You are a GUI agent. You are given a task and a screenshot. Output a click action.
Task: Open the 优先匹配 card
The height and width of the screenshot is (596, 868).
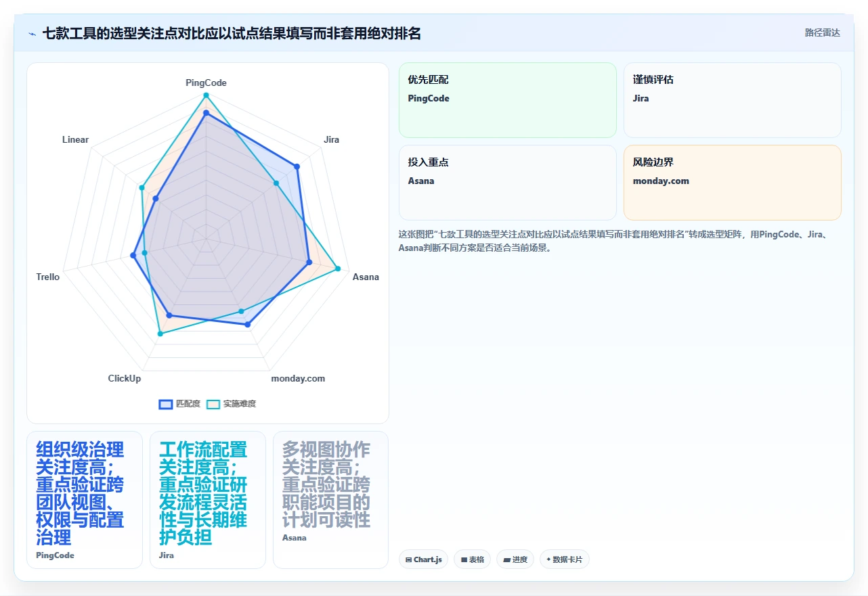coord(508,100)
